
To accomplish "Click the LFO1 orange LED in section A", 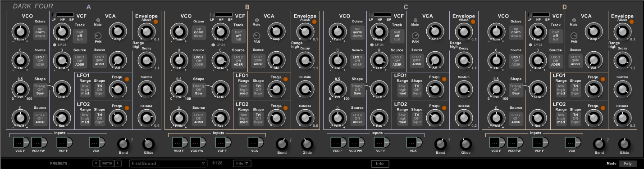I will click(127, 79).
